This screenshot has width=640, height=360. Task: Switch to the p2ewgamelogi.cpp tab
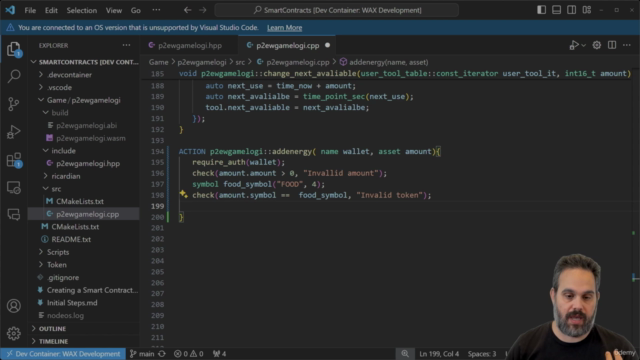click(287, 45)
